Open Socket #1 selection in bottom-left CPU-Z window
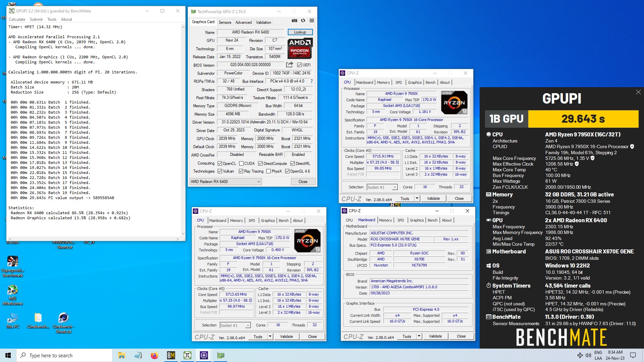644x362 pixels. [235, 325]
